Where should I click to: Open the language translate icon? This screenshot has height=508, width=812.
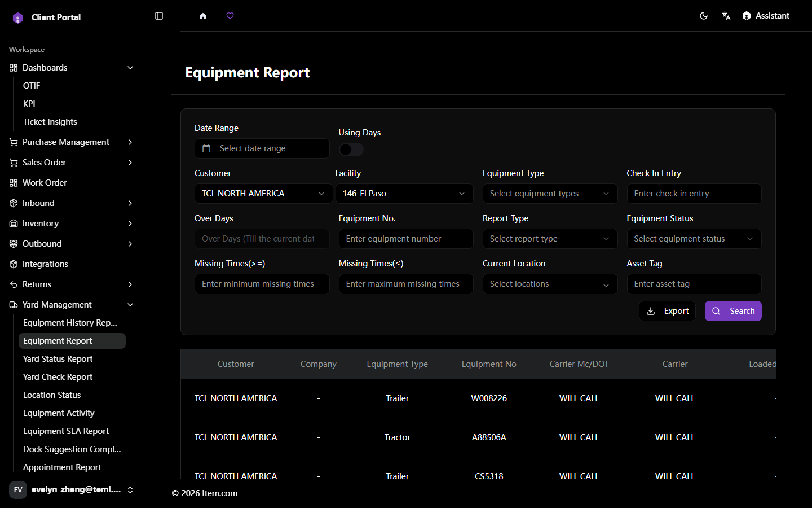pos(726,16)
